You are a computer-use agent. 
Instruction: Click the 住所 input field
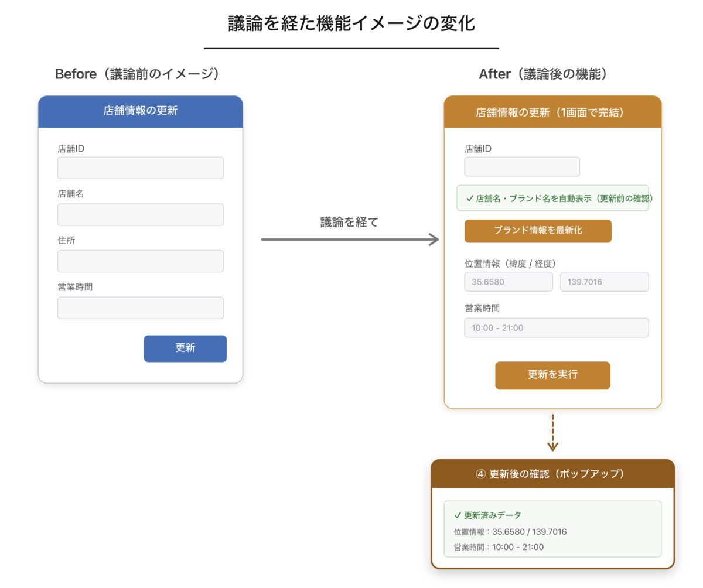[x=141, y=261]
